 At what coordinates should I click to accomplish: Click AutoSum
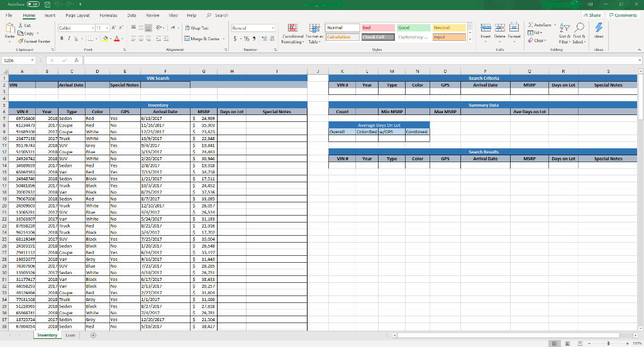pos(540,25)
